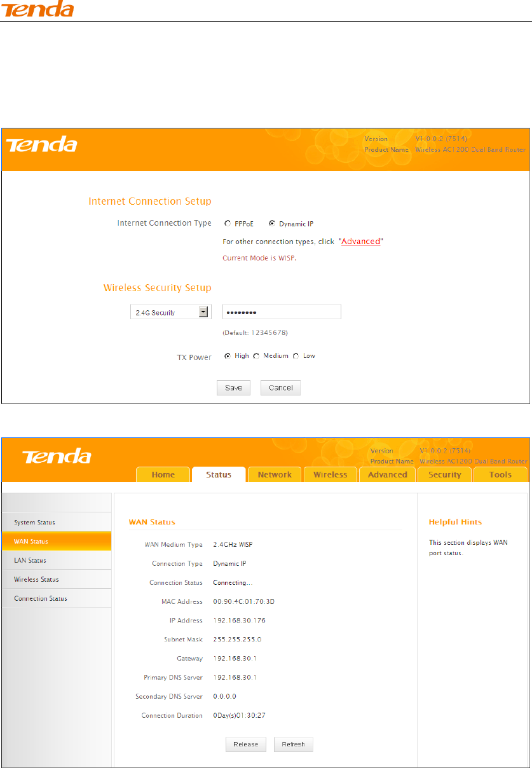Screen dimensions: 532x768
Task: Open the Wireless tab
Action: click(331, 475)
